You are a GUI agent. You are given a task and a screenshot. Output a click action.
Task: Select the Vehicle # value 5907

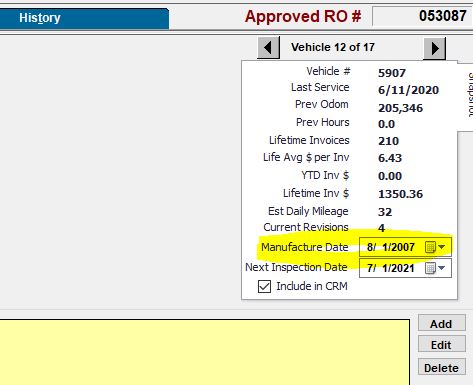pyautogui.click(x=392, y=73)
